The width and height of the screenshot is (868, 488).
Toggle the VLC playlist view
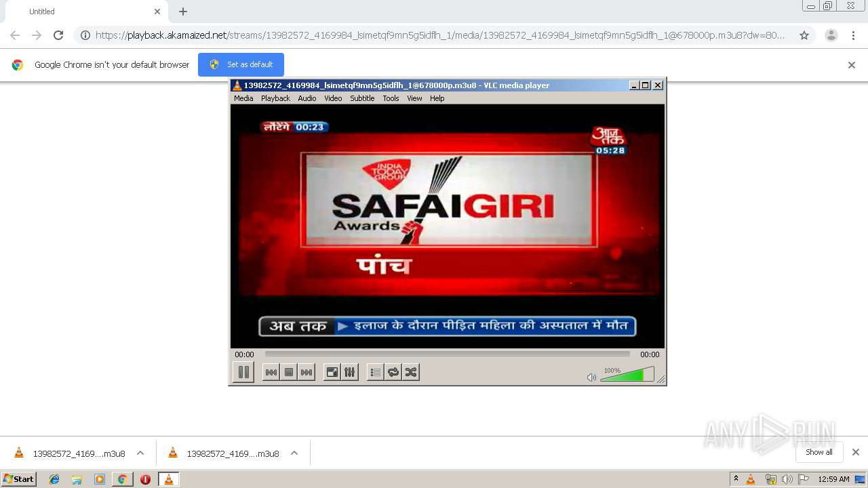pos(375,372)
